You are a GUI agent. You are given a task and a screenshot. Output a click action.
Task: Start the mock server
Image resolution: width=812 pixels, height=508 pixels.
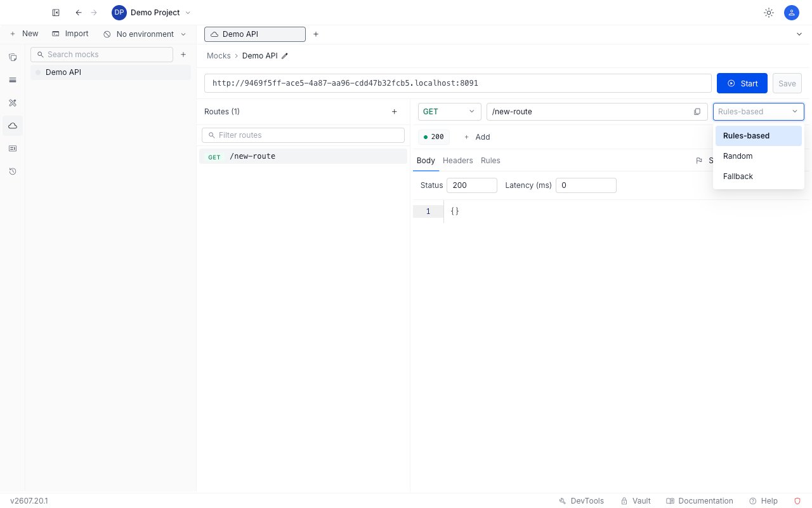[742, 83]
